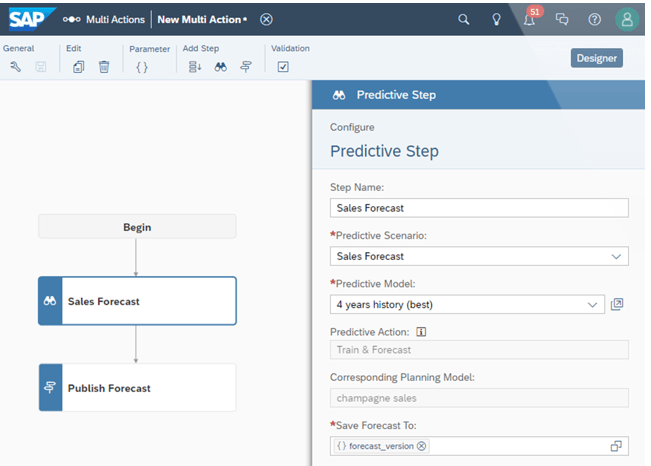
Task: Expand the Predictive Scenario dropdown
Action: coord(616,256)
